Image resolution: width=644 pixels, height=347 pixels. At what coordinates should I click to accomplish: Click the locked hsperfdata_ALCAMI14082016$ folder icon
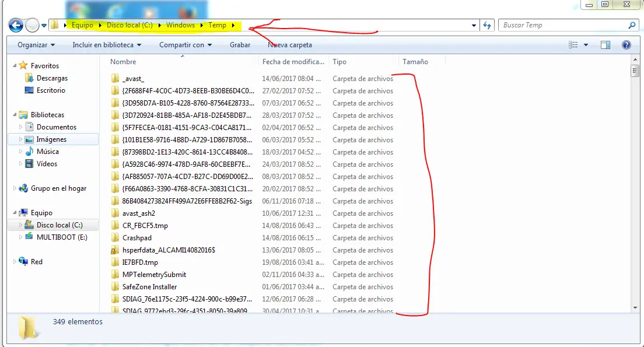click(x=115, y=250)
